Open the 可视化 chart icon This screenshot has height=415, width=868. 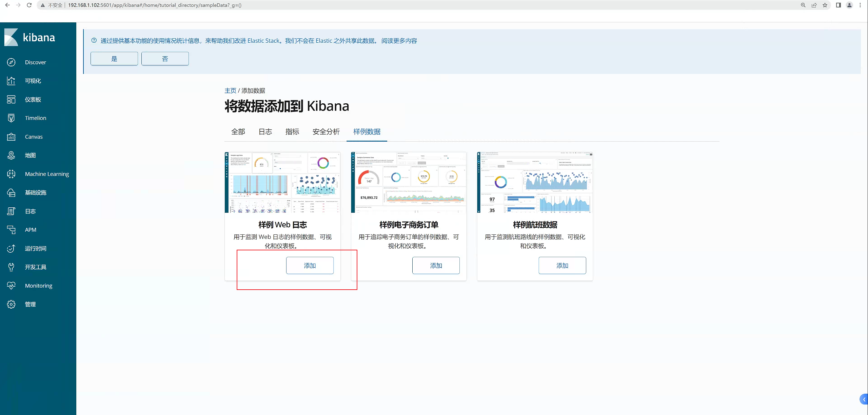click(11, 81)
